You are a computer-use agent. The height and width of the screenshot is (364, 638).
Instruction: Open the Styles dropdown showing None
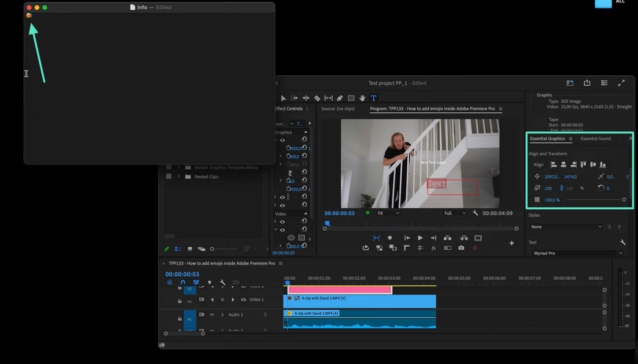click(x=566, y=227)
